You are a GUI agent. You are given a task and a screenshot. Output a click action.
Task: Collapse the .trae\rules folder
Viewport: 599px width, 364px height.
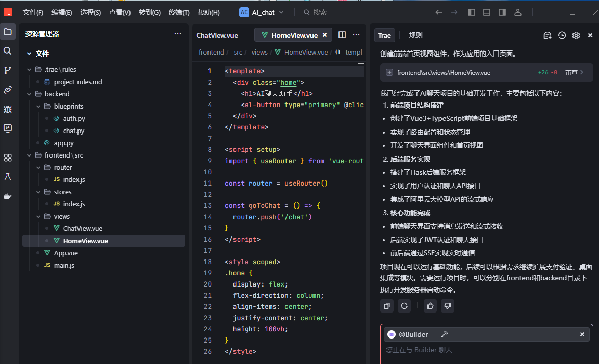pyautogui.click(x=29, y=69)
